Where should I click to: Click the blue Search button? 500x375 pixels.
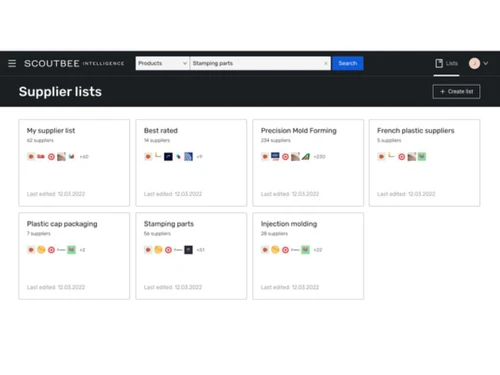point(348,63)
